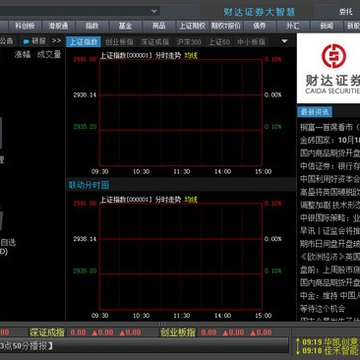360x360 pixels.
Task: Select the 商品 toolbar tab
Action: click(x=159, y=26)
